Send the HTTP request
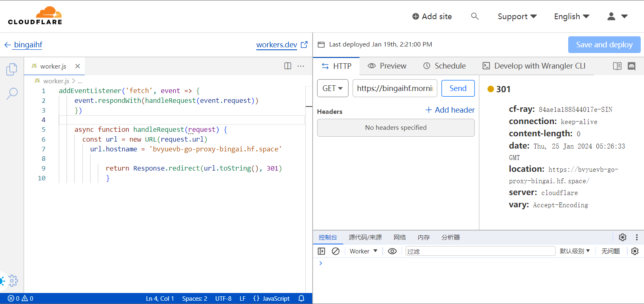Viewport: 644px width, 304px height. pos(458,88)
